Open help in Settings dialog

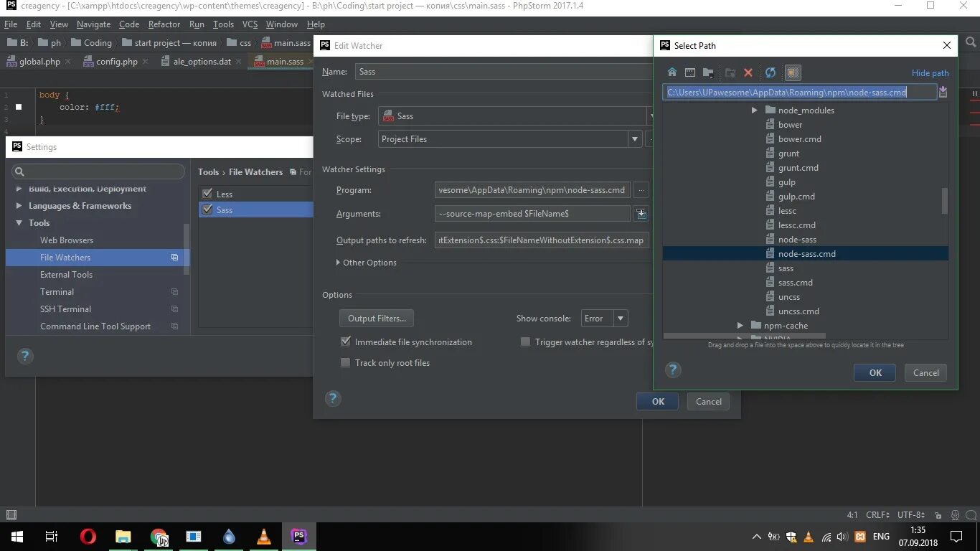pos(25,356)
